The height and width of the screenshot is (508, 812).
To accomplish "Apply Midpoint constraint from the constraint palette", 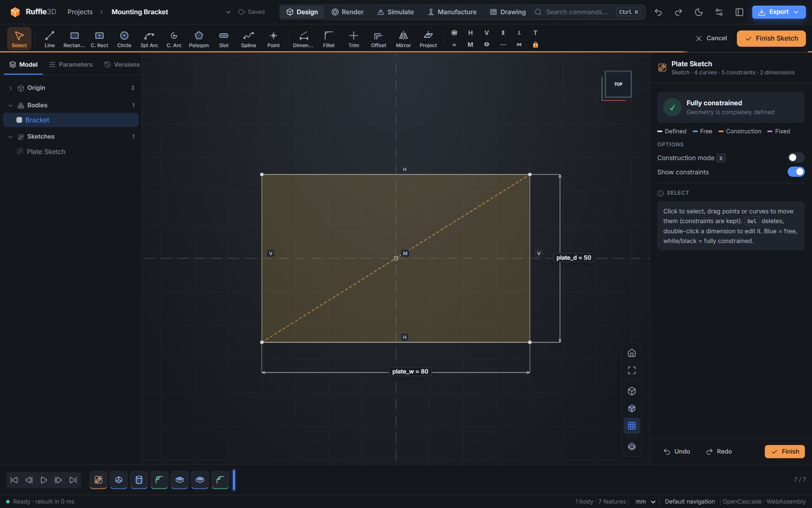I will tap(470, 45).
